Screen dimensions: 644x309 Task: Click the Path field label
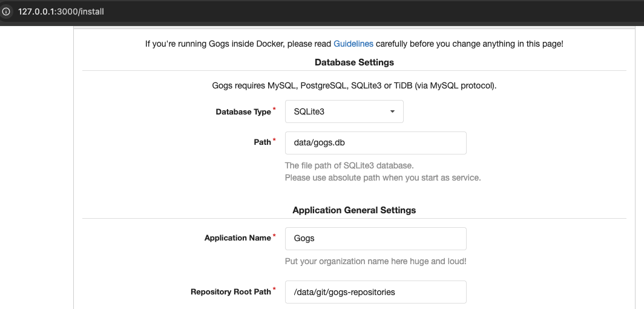[263, 142]
